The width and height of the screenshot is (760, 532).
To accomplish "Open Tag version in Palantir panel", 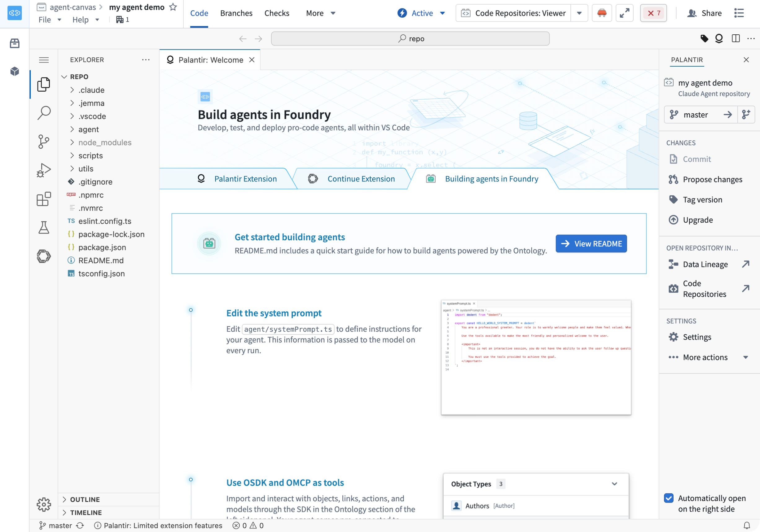I will pos(708,200).
